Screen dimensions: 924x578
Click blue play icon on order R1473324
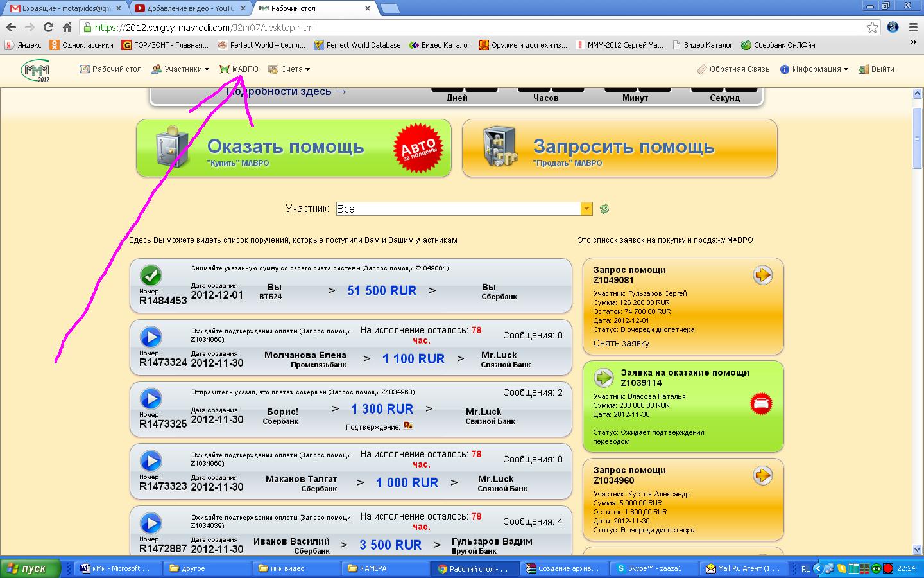pyautogui.click(x=151, y=337)
